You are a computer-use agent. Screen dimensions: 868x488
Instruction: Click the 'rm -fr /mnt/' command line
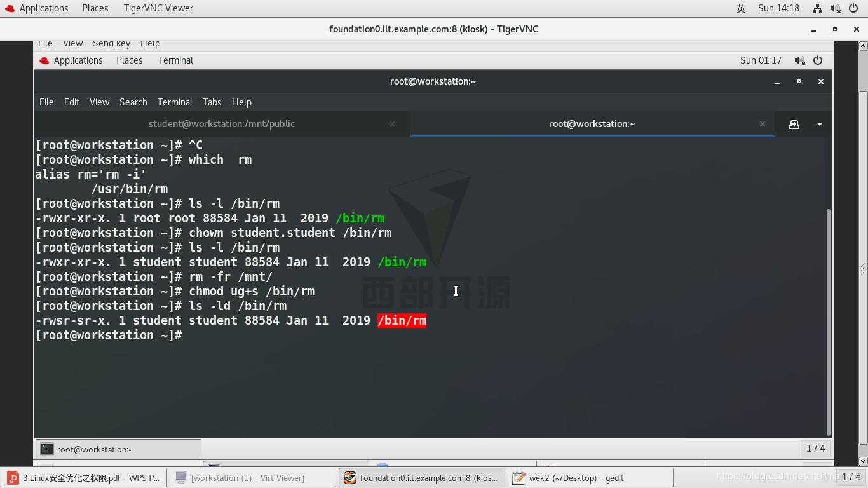[x=154, y=277]
